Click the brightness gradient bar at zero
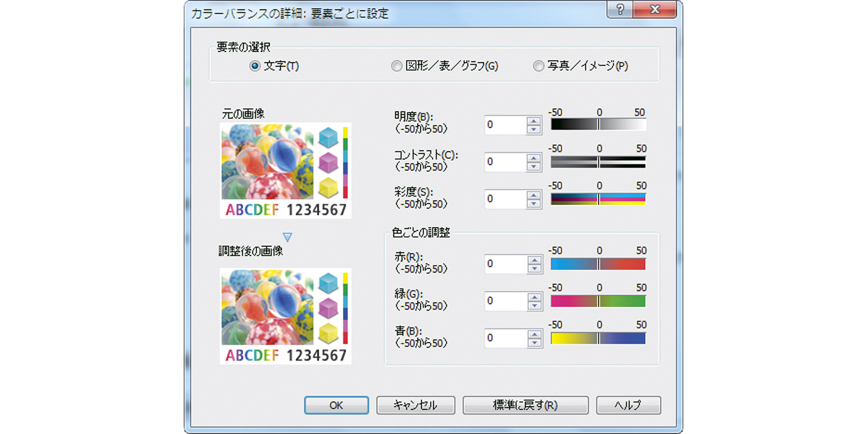The image size is (868, 434). tap(598, 124)
